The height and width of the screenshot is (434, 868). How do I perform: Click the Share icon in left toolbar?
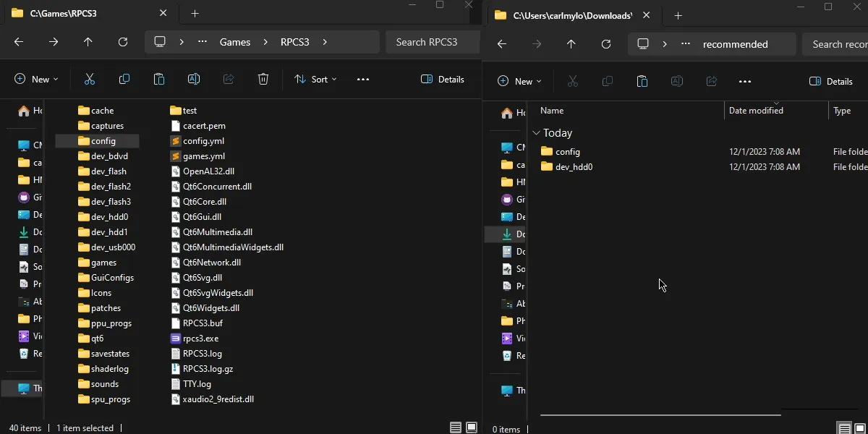point(228,79)
